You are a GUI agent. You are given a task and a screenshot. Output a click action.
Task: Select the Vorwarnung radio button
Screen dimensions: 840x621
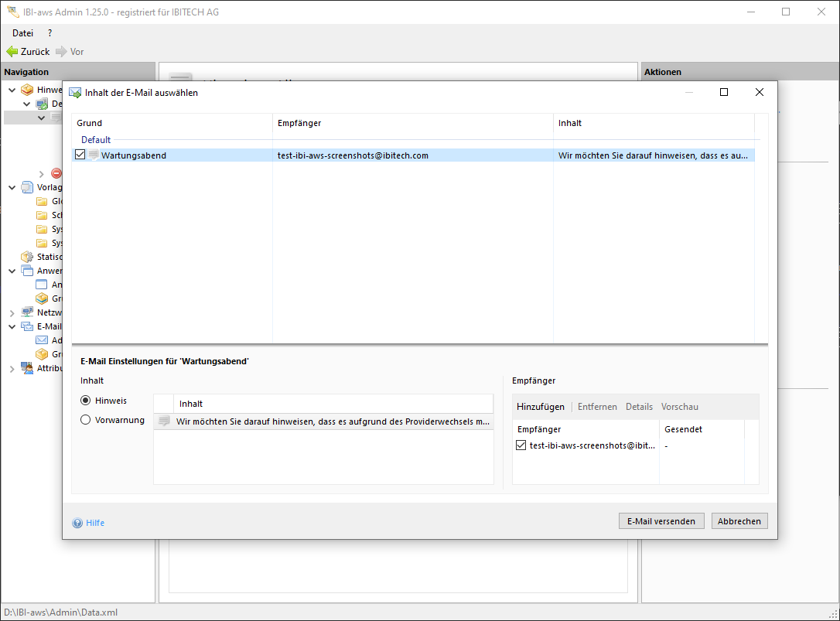(x=86, y=420)
